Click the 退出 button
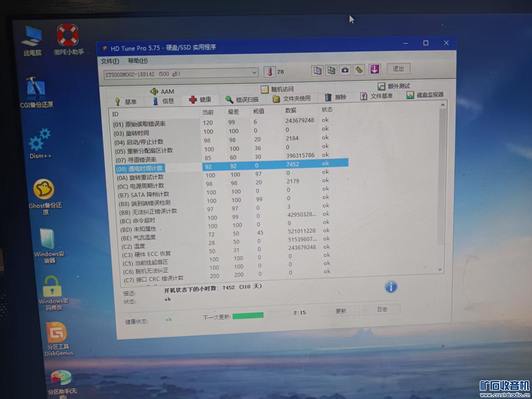532x399 pixels. 398,69
